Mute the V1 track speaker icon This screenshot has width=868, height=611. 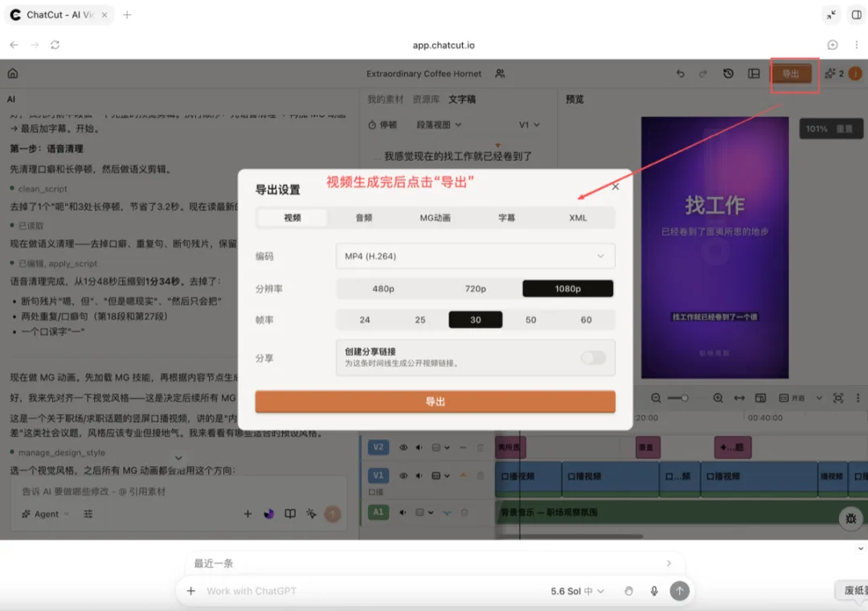click(420, 475)
